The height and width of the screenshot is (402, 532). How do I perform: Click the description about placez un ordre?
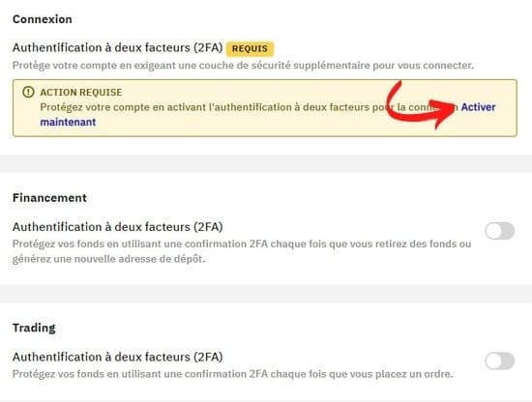[x=233, y=374]
